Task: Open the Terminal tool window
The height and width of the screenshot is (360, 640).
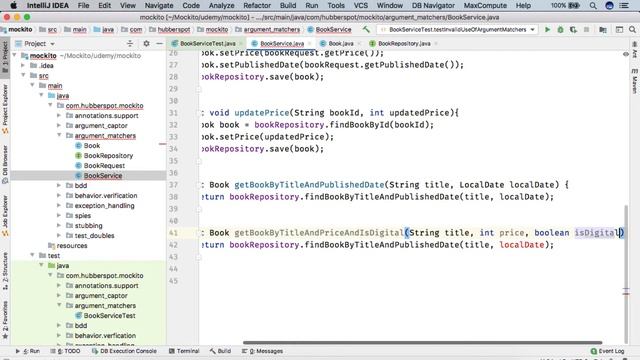Action: click(184, 351)
